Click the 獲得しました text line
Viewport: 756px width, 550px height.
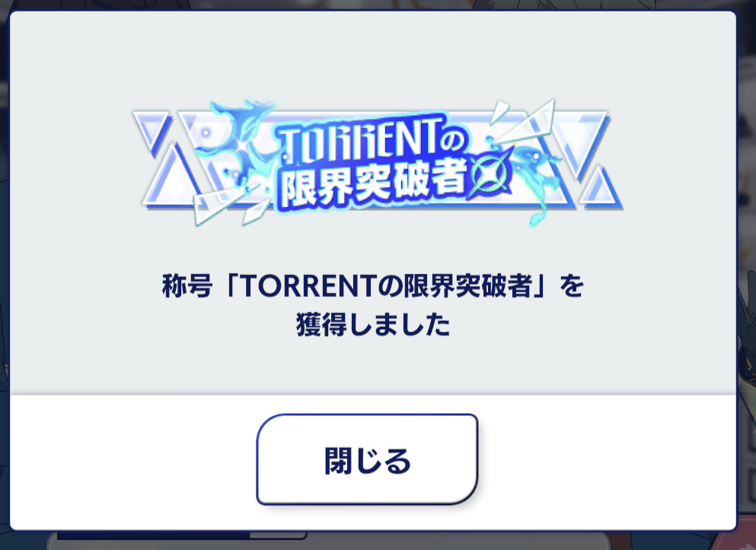(373, 325)
